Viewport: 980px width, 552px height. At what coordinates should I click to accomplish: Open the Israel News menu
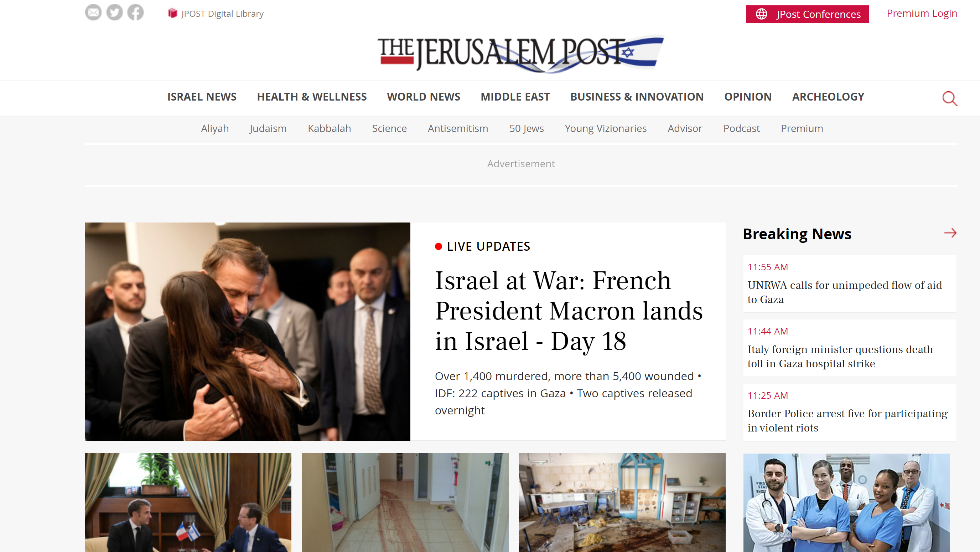pyautogui.click(x=202, y=97)
